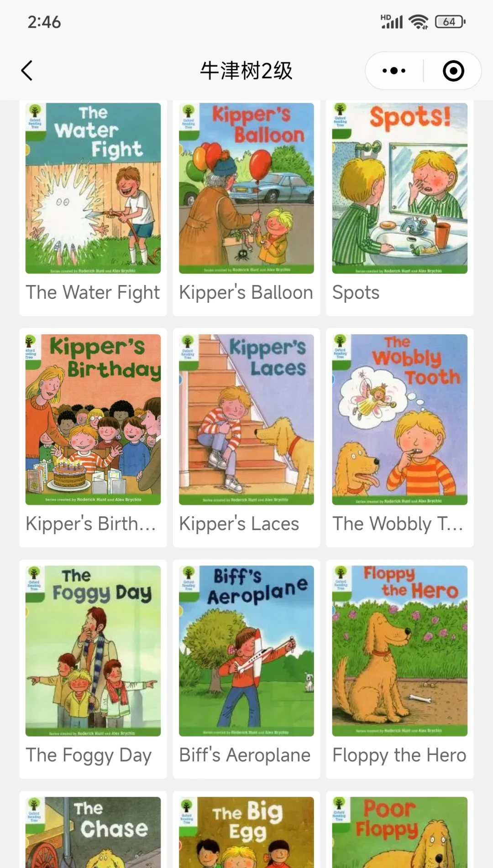Open The Water Fight book cover
This screenshot has width=493, height=868.
(x=93, y=188)
